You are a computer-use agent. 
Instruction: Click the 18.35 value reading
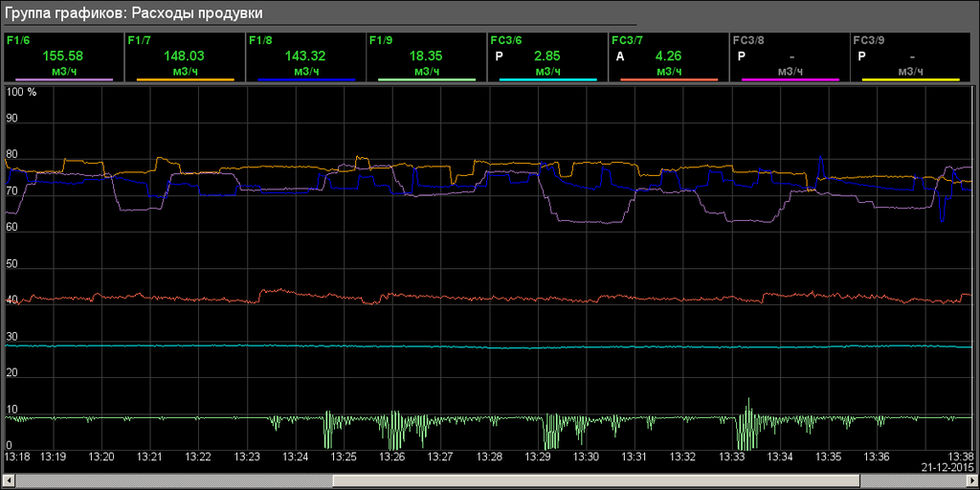coord(426,56)
